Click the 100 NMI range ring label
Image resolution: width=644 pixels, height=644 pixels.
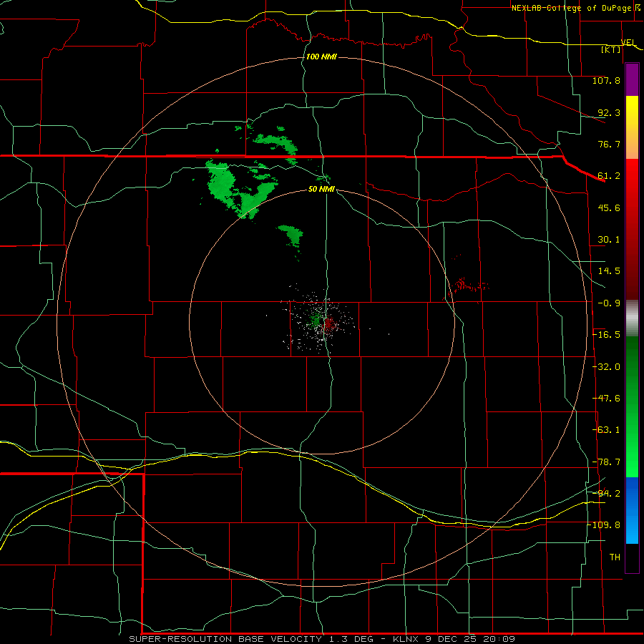[x=321, y=57]
